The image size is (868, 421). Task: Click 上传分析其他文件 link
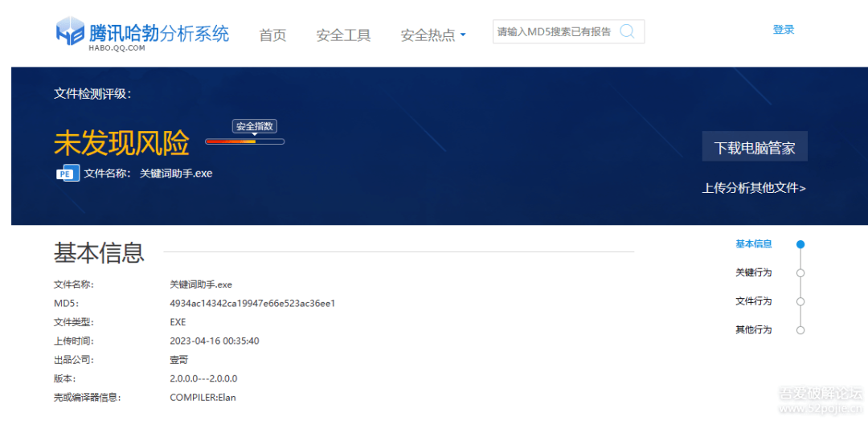pyautogui.click(x=754, y=188)
